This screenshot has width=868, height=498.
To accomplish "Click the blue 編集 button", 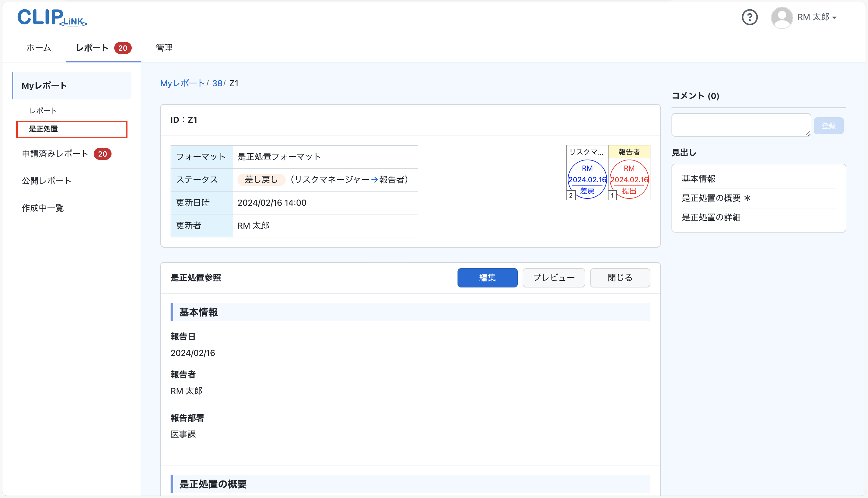I will click(x=487, y=278).
